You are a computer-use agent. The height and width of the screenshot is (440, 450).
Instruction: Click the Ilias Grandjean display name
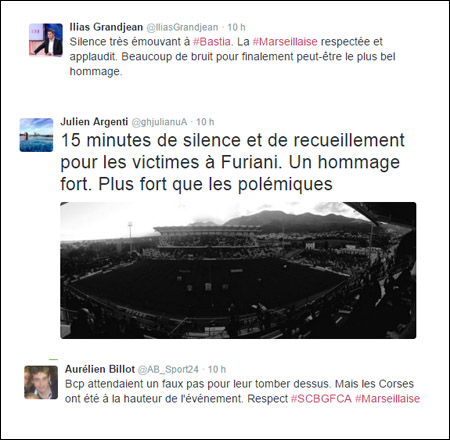(x=106, y=27)
